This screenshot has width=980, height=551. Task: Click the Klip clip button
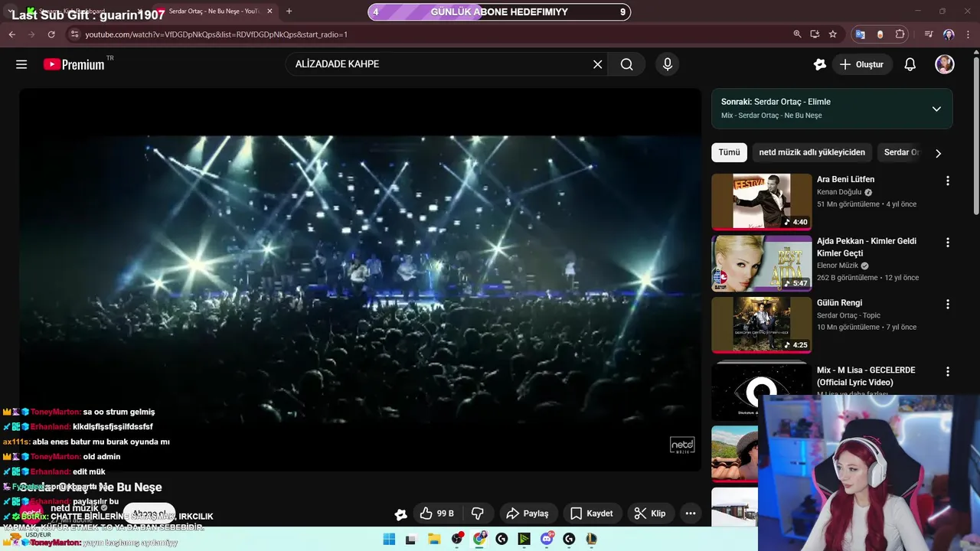[x=651, y=514]
